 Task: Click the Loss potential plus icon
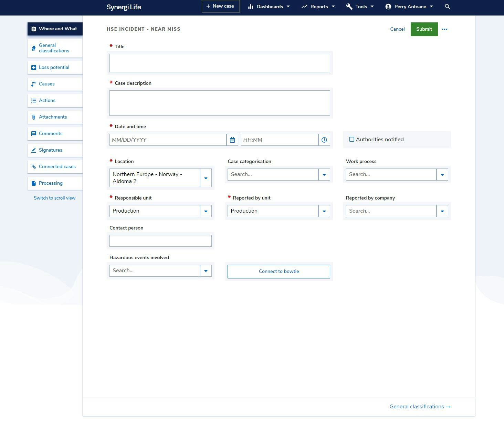[34, 68]
